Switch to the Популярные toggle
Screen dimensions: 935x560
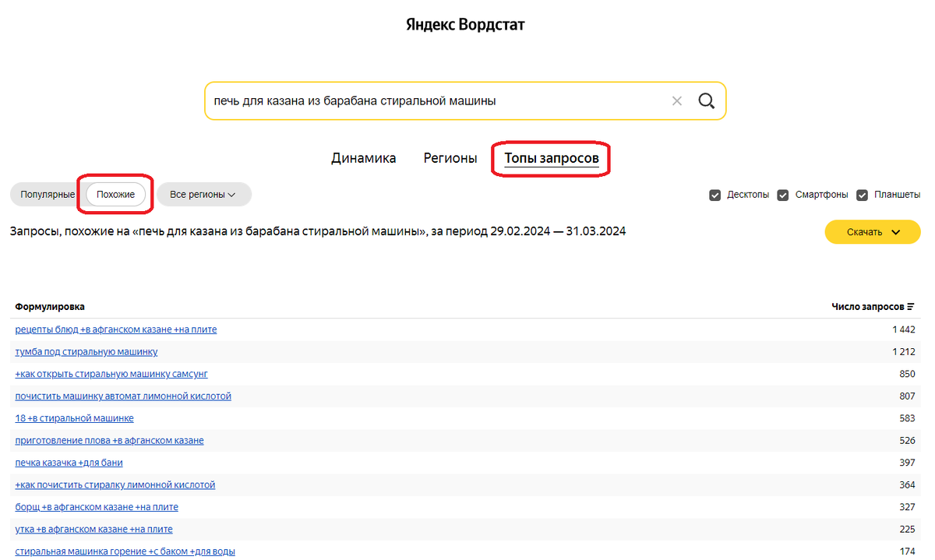pyautogui.click(x=48, y=195)
